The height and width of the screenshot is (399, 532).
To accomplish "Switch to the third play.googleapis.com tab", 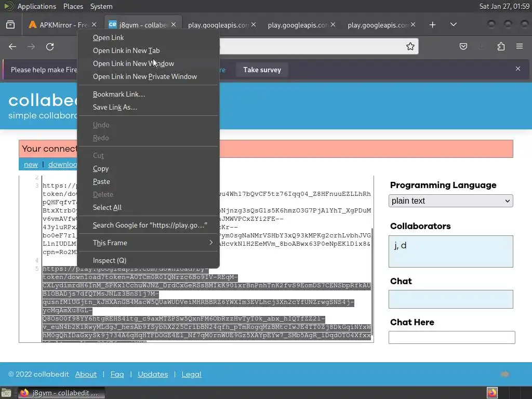I will tap(381, 25).
